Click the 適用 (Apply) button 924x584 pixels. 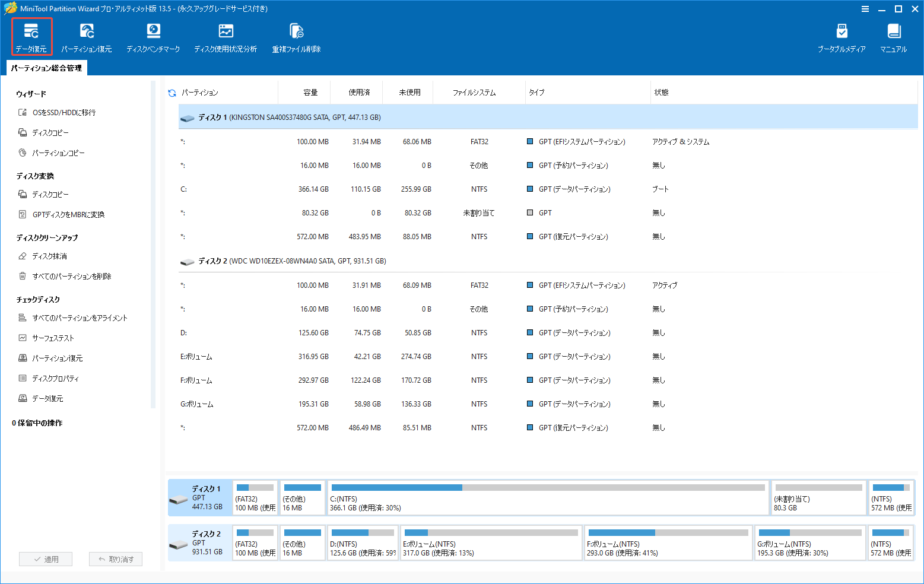pos(46,558)
